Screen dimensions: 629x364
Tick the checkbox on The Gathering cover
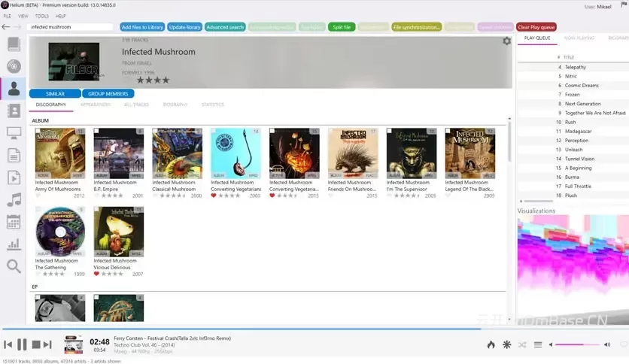coord(38,209)
